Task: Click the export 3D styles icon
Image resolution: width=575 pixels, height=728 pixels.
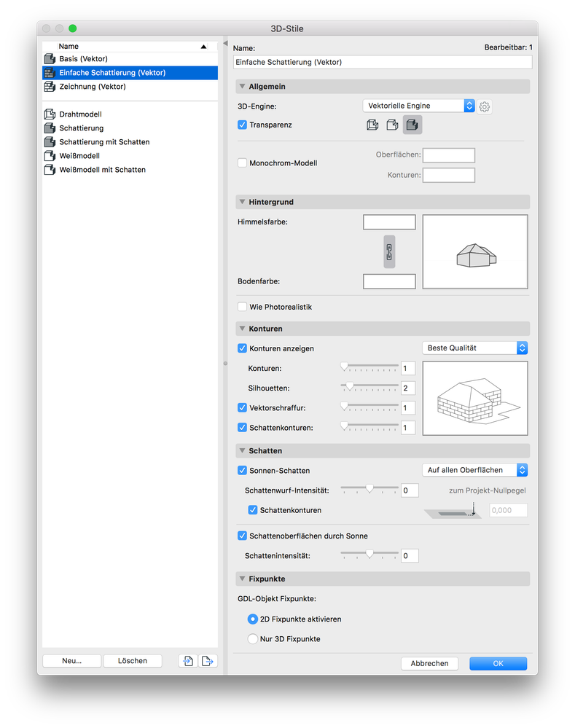Action: click(208, 661)
